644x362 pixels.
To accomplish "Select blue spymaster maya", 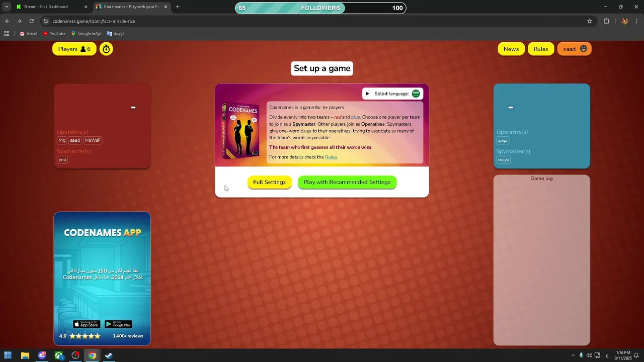I will tap(504, 160).
